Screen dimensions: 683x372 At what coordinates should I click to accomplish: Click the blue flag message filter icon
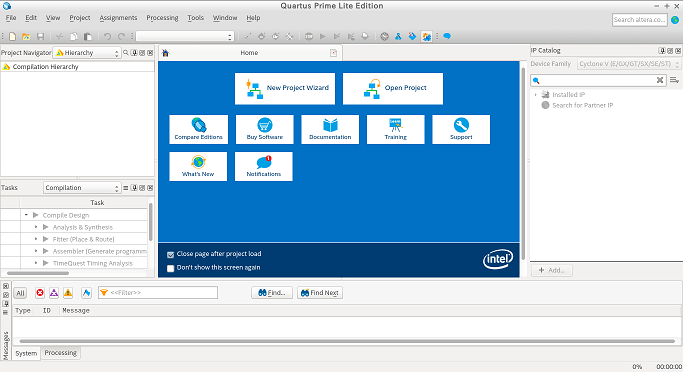(86, 293)
